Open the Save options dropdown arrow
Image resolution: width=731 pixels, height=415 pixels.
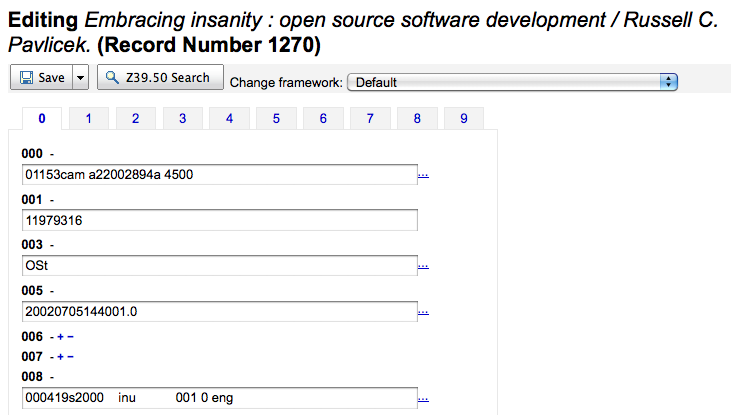point(81,78)
